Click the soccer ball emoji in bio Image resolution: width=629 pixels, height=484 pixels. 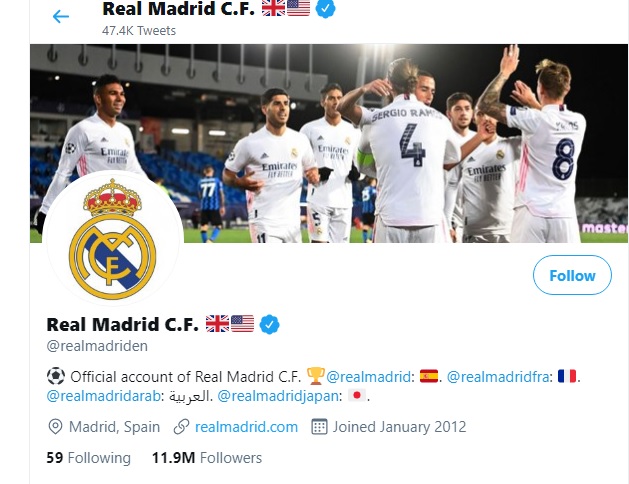pyautogui.click(x=56, y=376)
